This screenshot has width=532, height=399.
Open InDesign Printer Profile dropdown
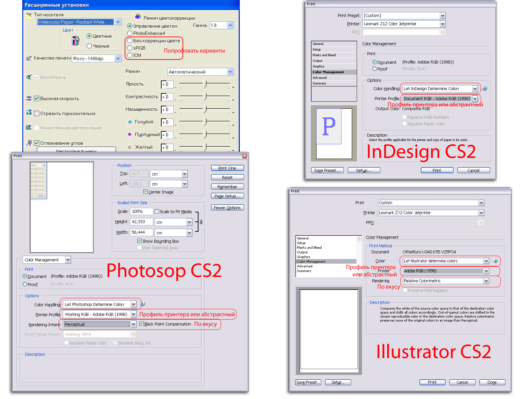[x=475, y=99]
